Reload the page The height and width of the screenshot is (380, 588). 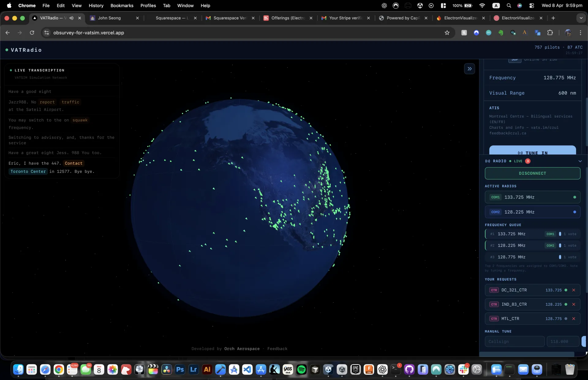click(x=32, y=33)
